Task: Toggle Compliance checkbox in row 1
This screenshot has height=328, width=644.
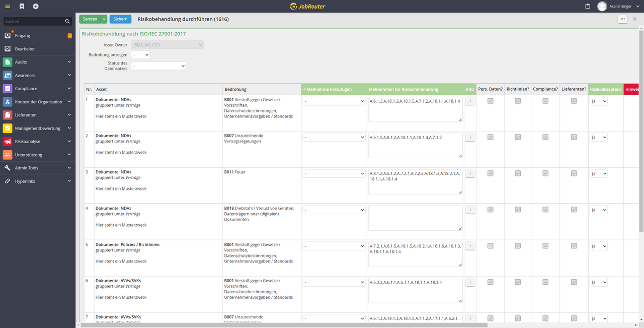Action: tap(545, 101)
